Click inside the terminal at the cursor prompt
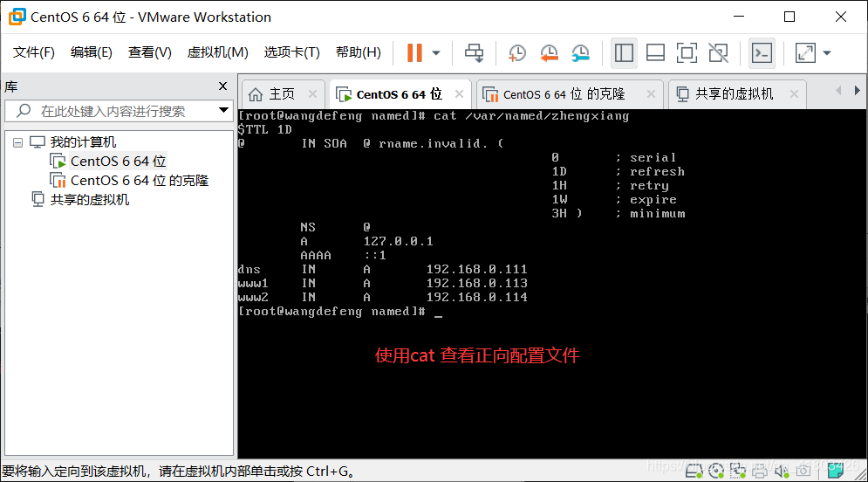The width and height of the screenshot is (868, 482). point(438,312)
